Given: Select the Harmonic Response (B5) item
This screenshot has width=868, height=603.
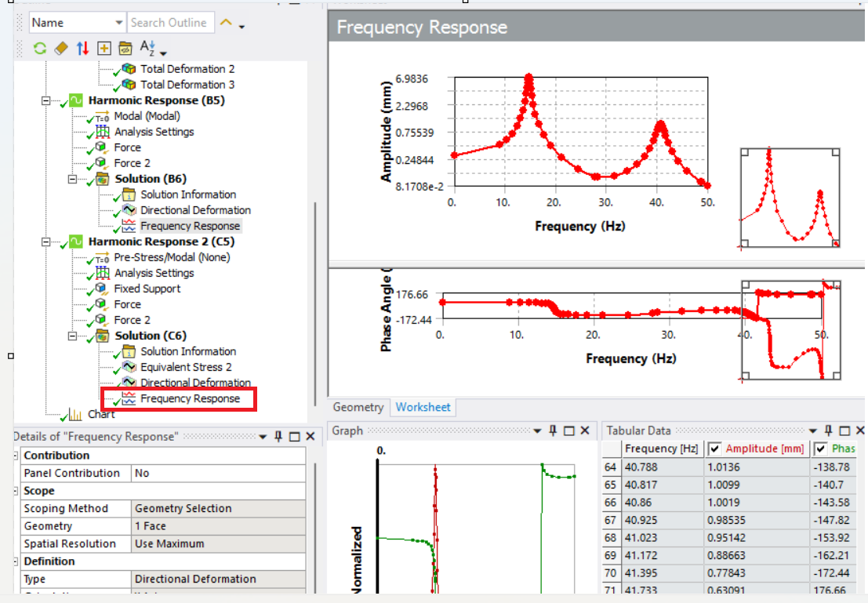Looking at the screenshot, I should click(156, 100).
